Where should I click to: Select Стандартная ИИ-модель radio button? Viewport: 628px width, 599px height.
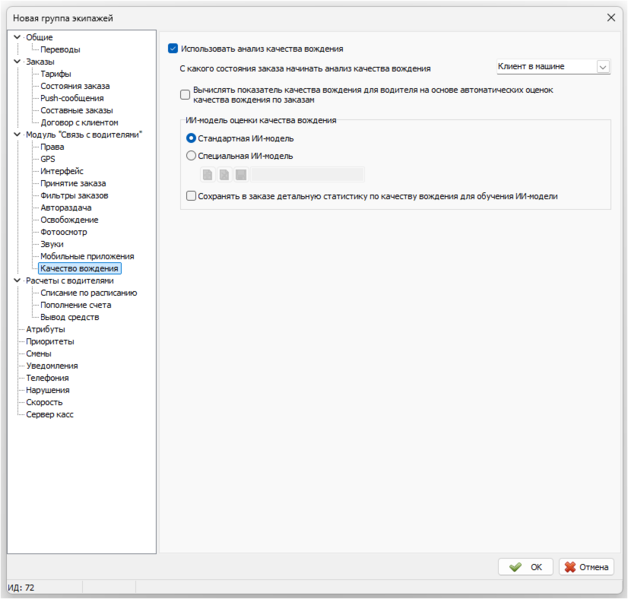[191, 138]
